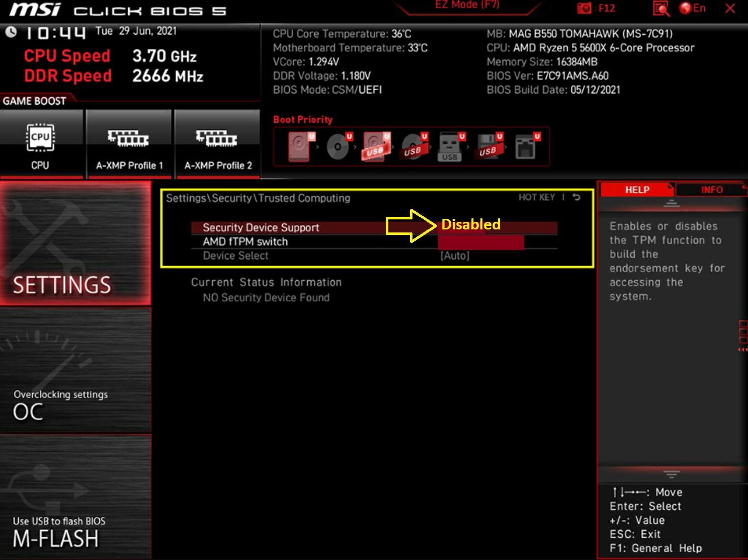Click the back arrow next to HOT KEY

(576, 197)
